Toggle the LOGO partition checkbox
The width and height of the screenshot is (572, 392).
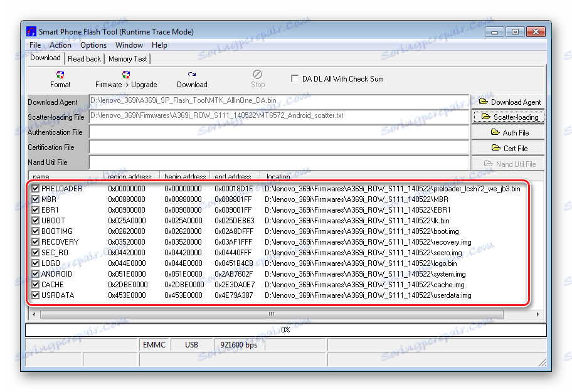(35, 263)
